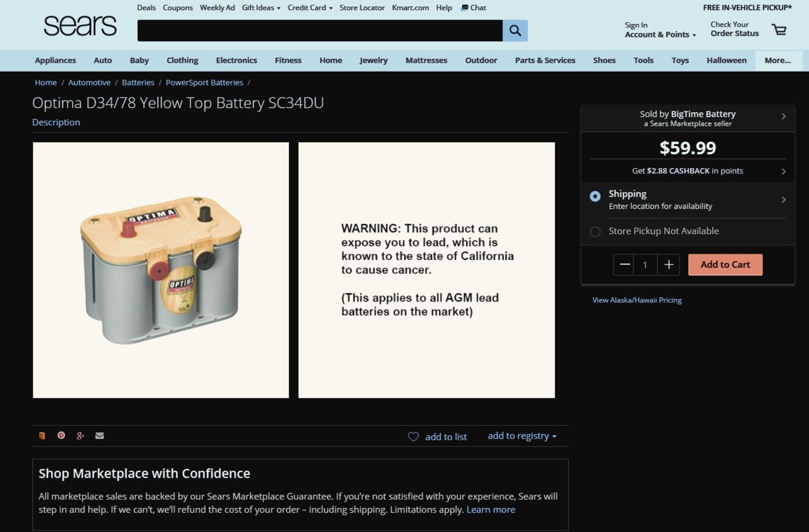Open the Auto category

pyautogui.click(x=103, y=61)
